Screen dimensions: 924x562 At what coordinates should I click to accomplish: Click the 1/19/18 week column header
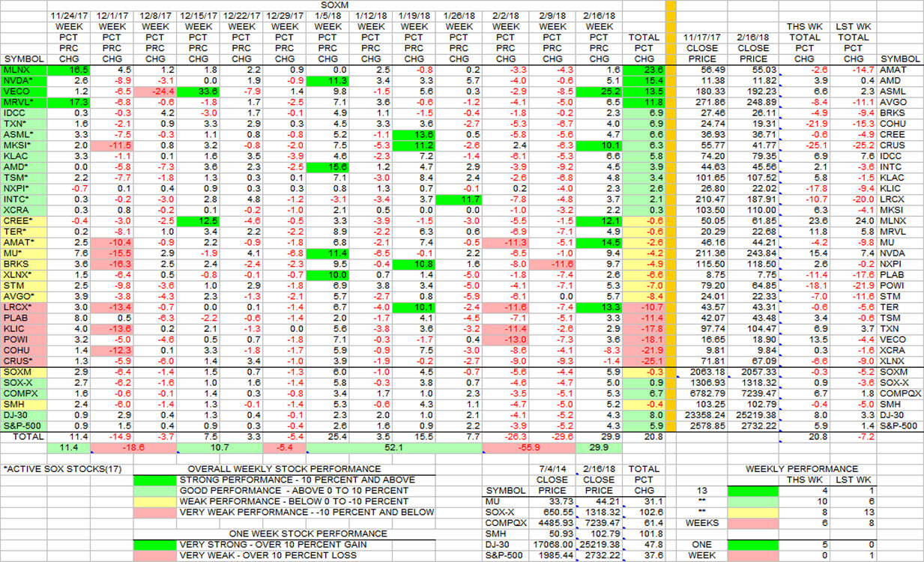click(414, 15)
